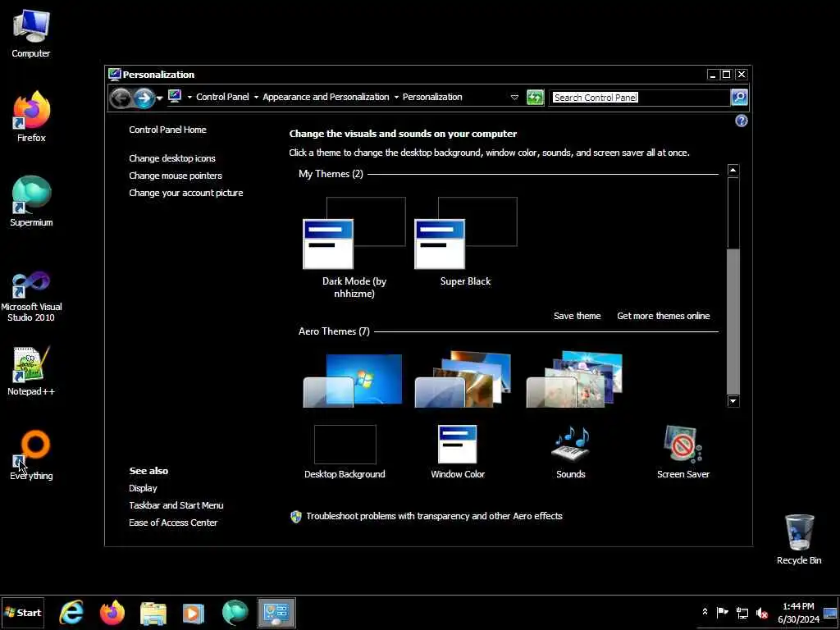Click the network tray icon
The height and width of the screenshot is (630, 840).
click(x=742, y=613)
